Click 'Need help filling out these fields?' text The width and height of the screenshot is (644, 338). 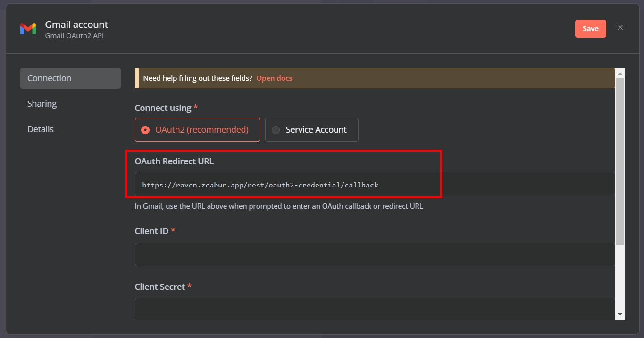click(198, 78)
